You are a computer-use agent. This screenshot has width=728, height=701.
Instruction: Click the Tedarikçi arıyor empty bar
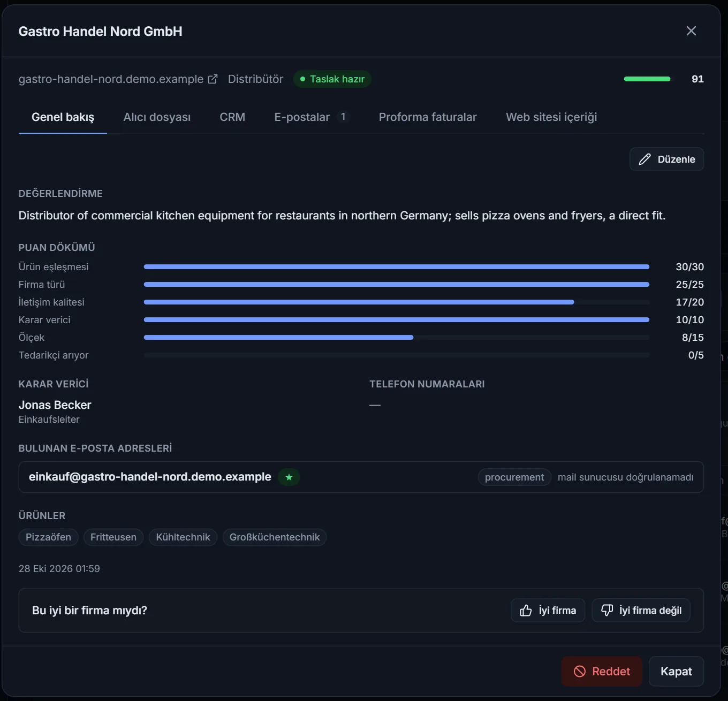[397, 355]
